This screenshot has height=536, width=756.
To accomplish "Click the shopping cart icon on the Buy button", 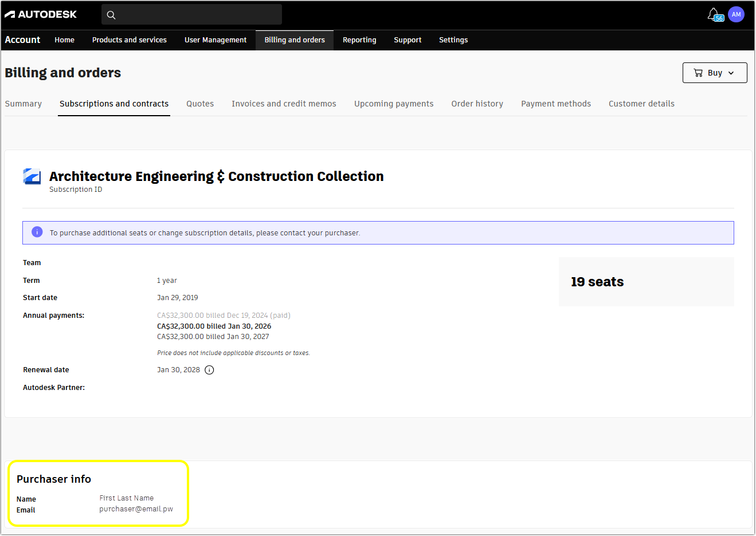I will (x=698, y=73).
